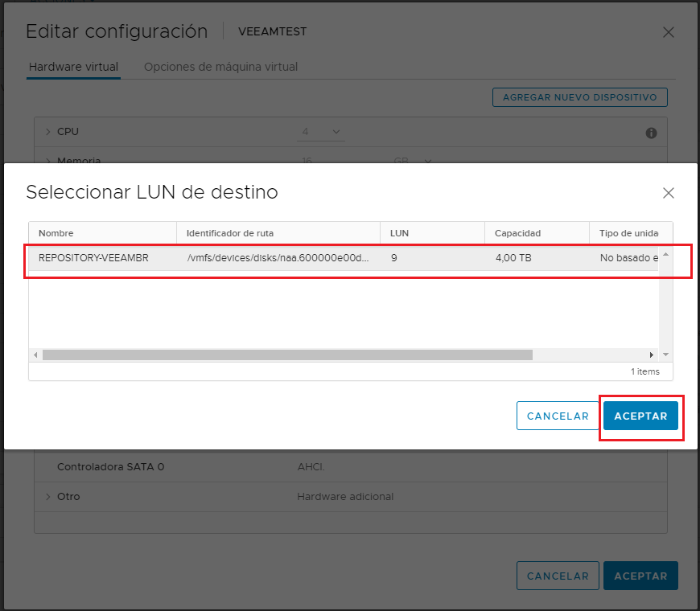Expand the Otro hardware adicional section

click(x=47, y=496)
